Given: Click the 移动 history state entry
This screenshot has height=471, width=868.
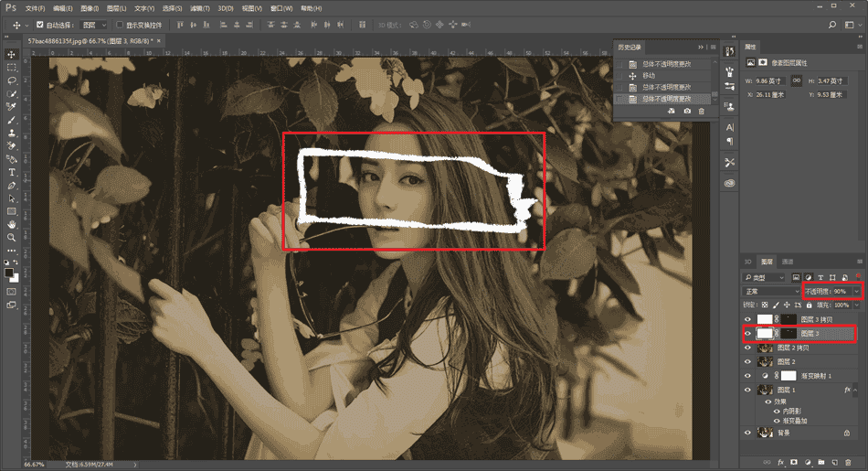Looking at the screenshot, I should coord(650,75).
